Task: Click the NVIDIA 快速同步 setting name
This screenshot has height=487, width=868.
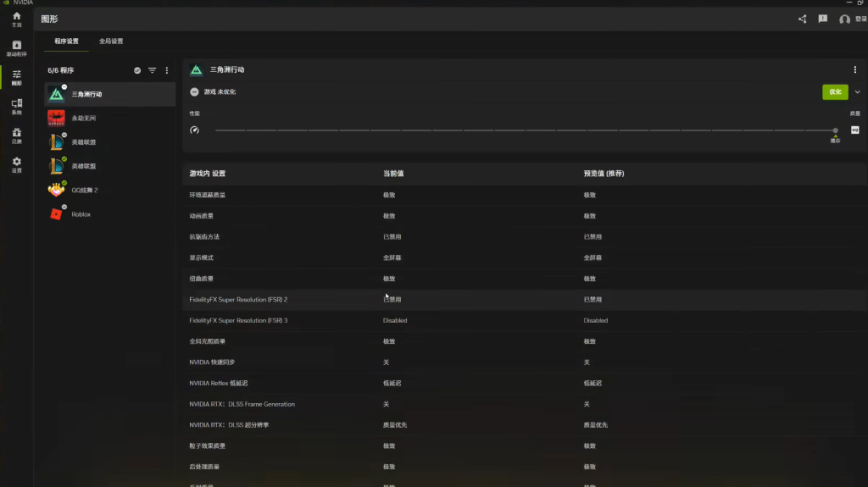Action: tap(212, 362)
